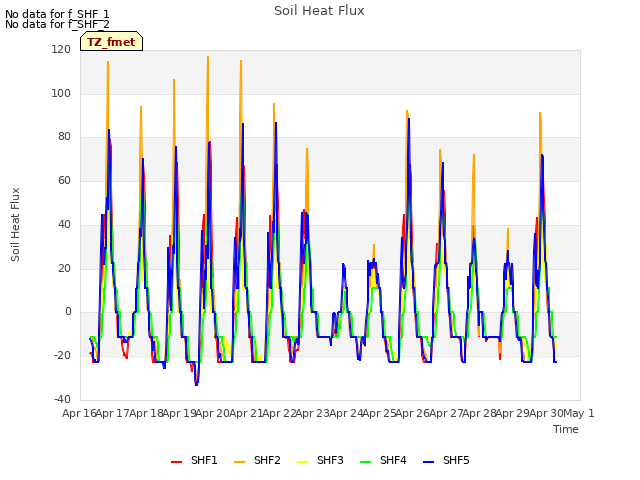
Task: Click the -40 y-axis tick label
Action: 62,399
